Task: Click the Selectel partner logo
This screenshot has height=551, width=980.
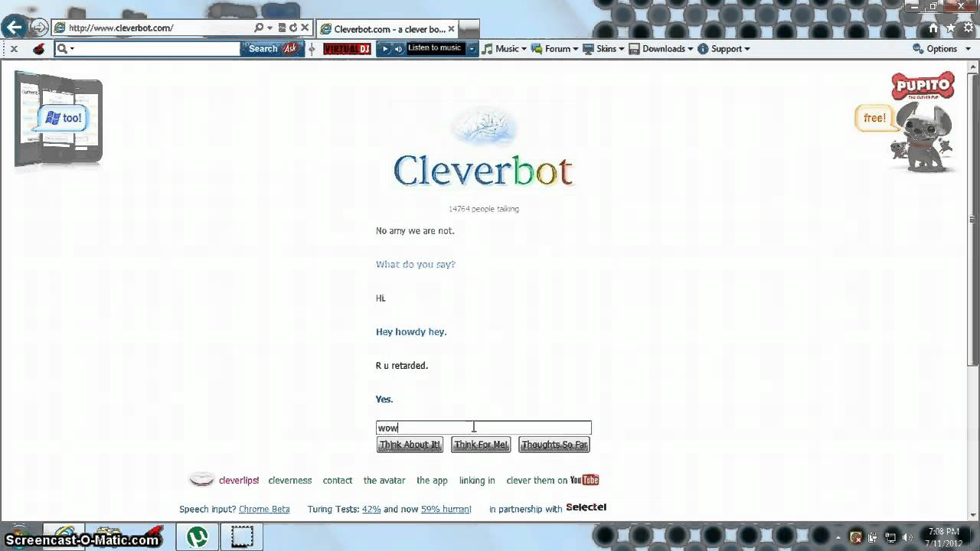Action: 586,507
